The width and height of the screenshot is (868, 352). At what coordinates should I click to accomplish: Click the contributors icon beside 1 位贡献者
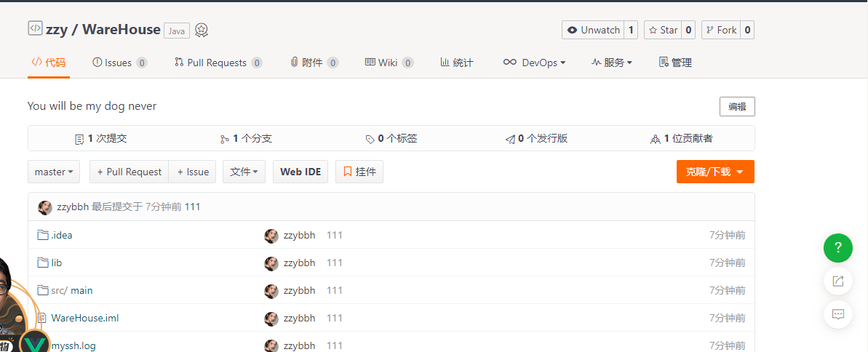pyautogui.click(x=656, y=140)
